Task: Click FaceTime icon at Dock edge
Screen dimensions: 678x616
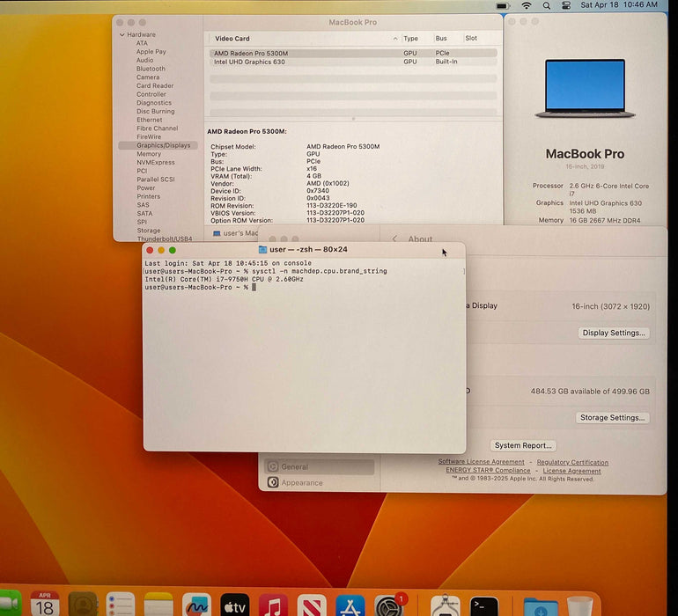Action: click(10, 604)
